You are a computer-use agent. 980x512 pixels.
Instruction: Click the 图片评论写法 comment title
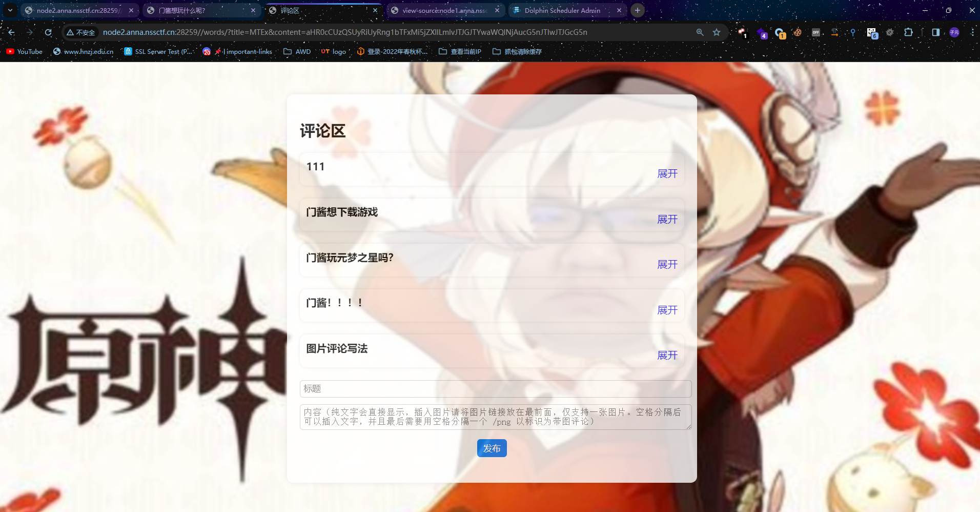click(x=337, y=349)
